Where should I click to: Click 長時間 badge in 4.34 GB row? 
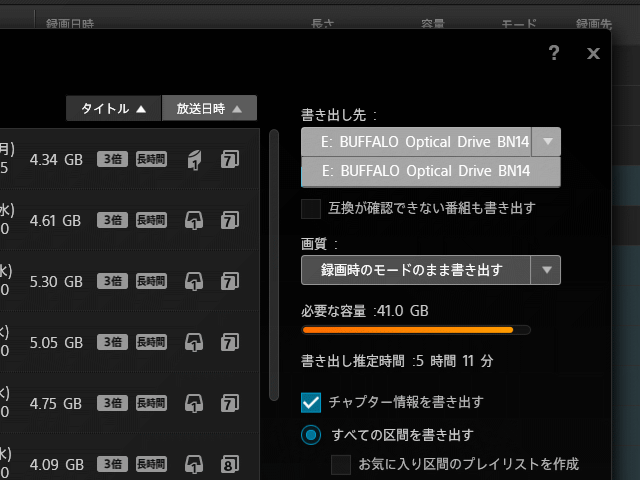tap(151, 159)
